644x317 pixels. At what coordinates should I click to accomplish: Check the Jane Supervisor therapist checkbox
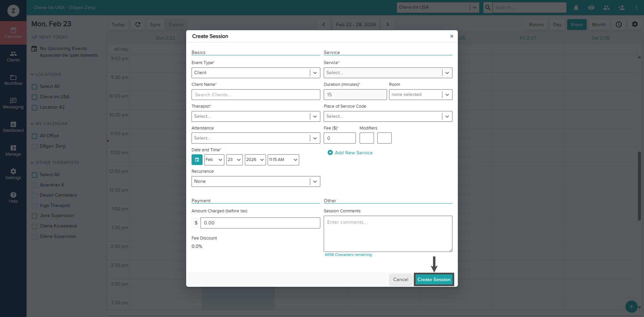tap(35, 216)
